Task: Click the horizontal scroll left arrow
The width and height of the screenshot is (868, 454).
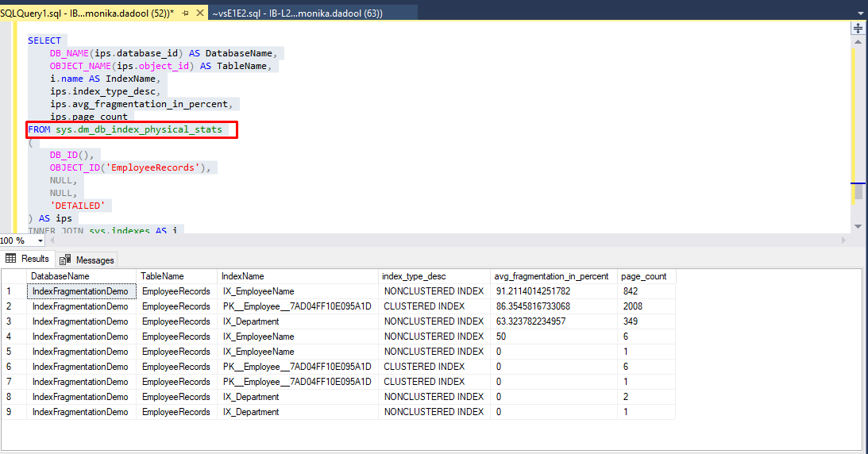Action: (52, 240)
